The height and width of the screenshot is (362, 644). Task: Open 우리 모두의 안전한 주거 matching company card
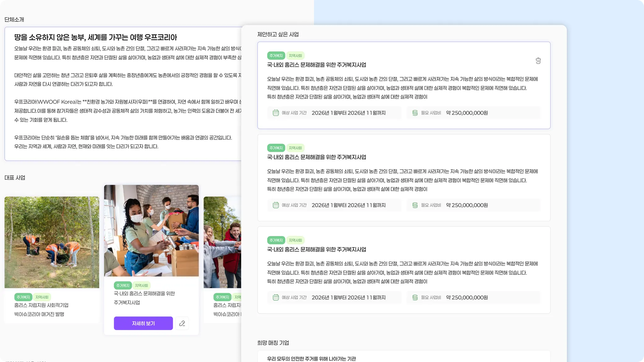pos(311,359)
